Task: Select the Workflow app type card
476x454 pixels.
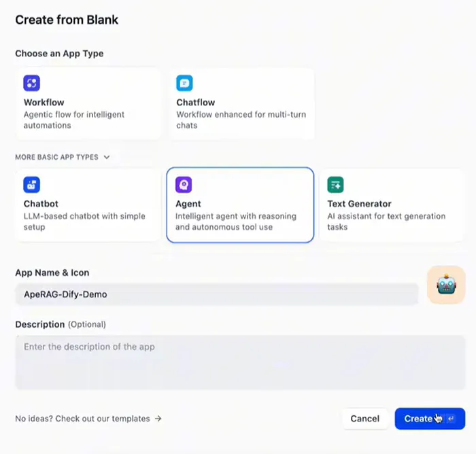Action: pyautogui.click(x=88, y=103)
